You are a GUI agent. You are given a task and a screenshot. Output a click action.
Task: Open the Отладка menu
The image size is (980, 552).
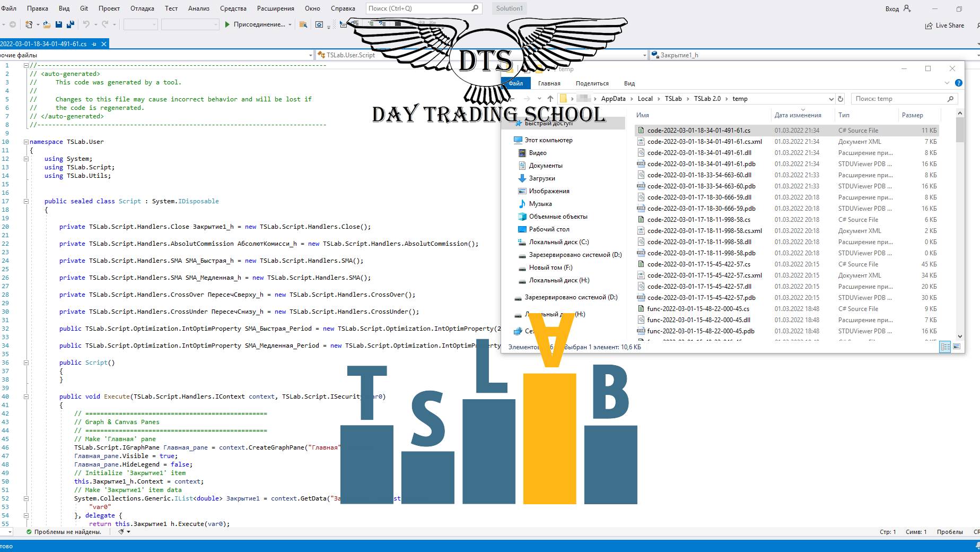coord(142,8)
